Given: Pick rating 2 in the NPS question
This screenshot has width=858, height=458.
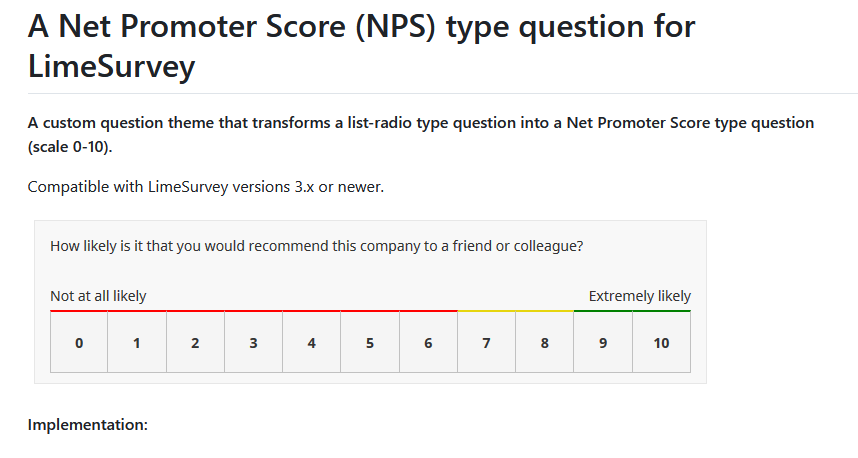Looking at the screenshot, I should tap(195, 343).
